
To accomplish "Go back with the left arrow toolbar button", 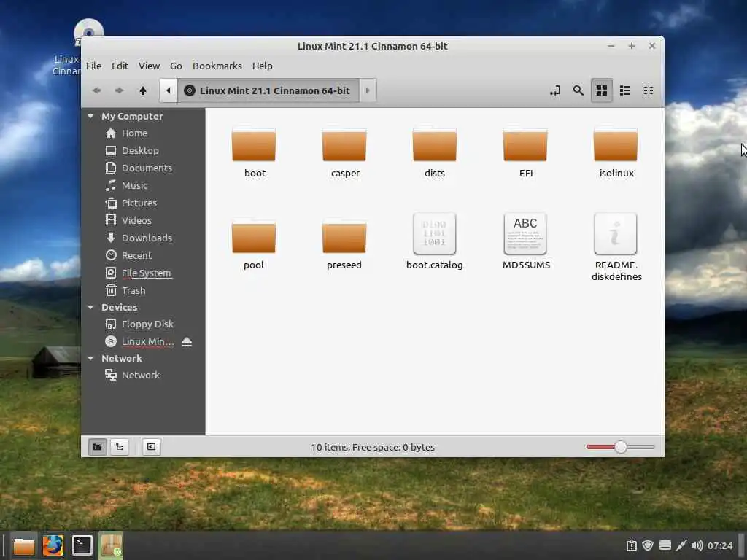I will pos(97,90).
